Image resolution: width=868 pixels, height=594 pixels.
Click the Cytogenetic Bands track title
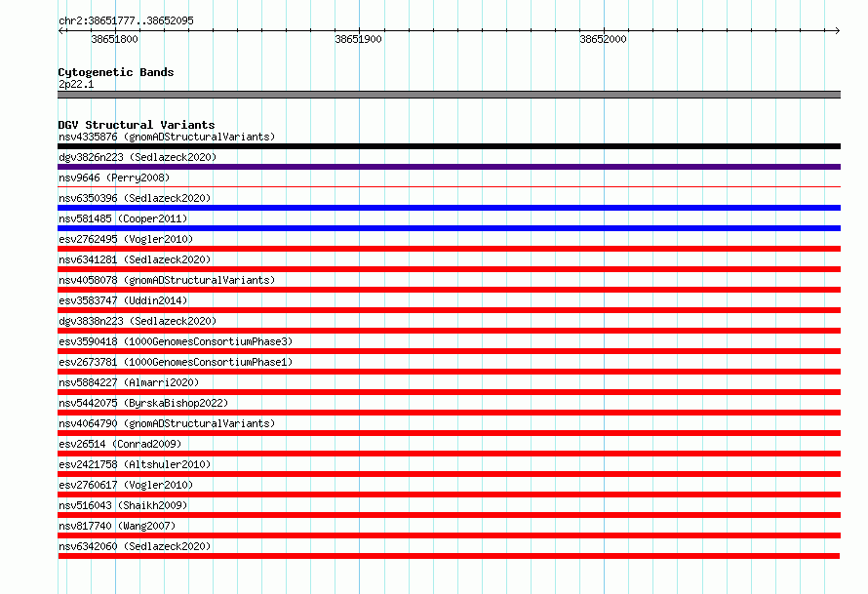(116, 72)
